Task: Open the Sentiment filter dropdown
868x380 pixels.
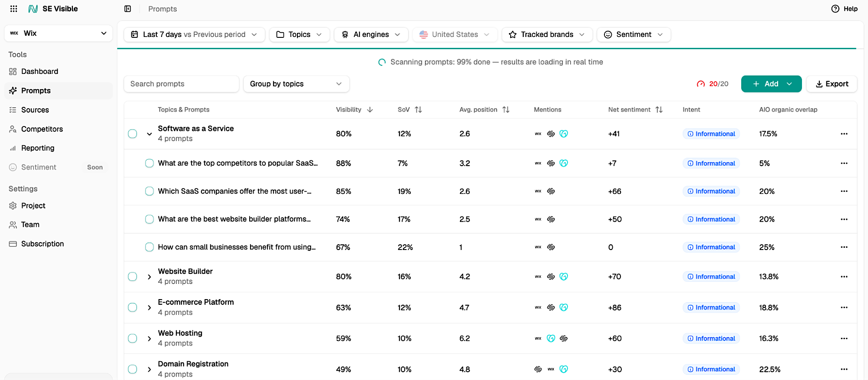Action: click(x=634, y=34)
